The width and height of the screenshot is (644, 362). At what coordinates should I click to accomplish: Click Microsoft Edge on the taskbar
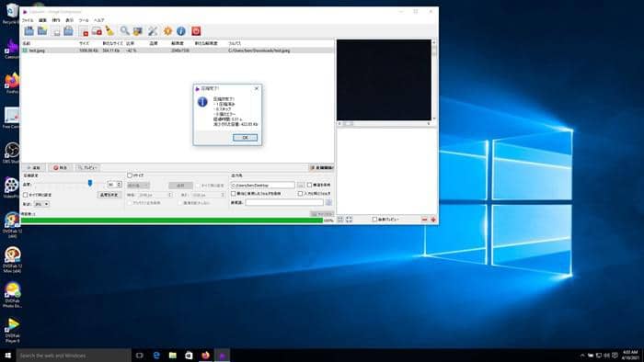click(x=156, y=355)
